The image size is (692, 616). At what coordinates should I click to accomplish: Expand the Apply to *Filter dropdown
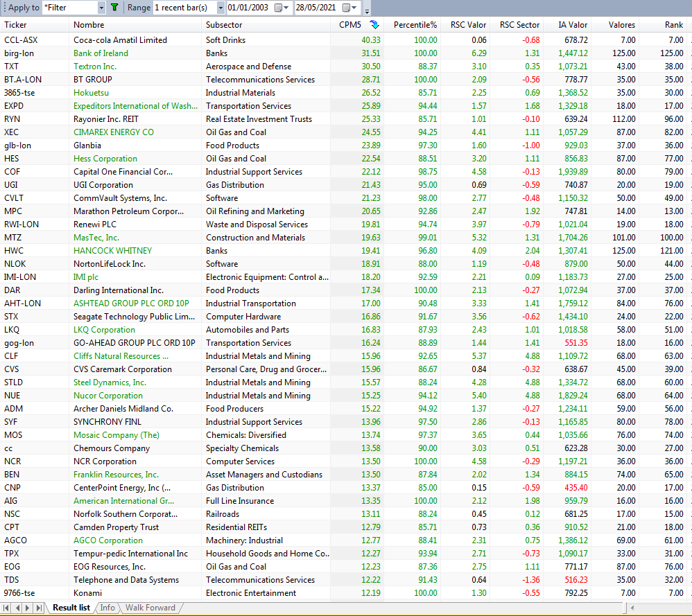(101, 8)
